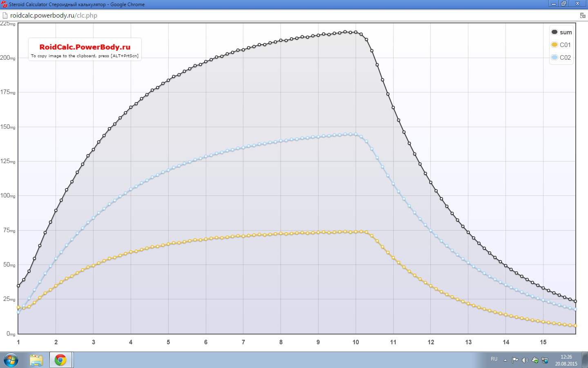Open Windows Explorer from the taskbar
Image resolution: width=588 pixels, height=368 pixels.
(x=36, y=360)
